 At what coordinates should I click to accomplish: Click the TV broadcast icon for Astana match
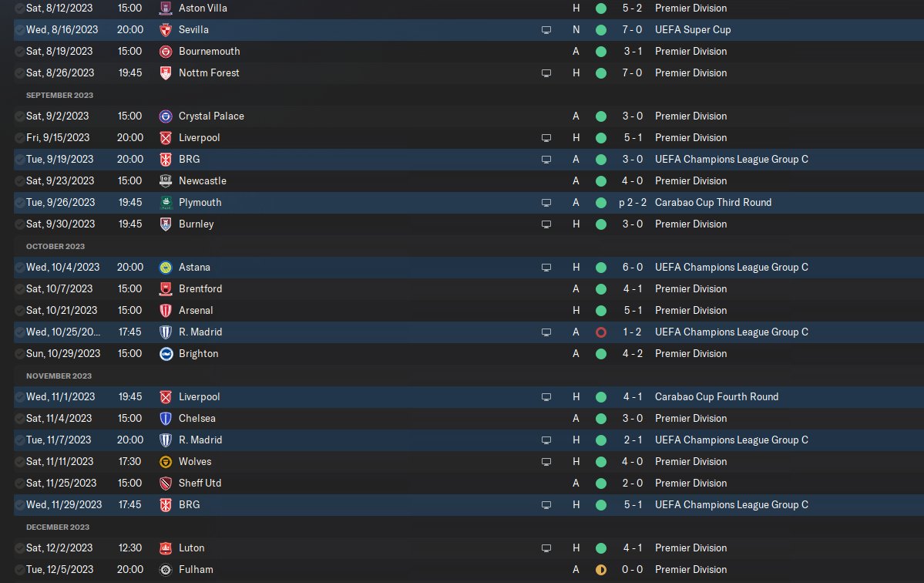coord(546,268)
